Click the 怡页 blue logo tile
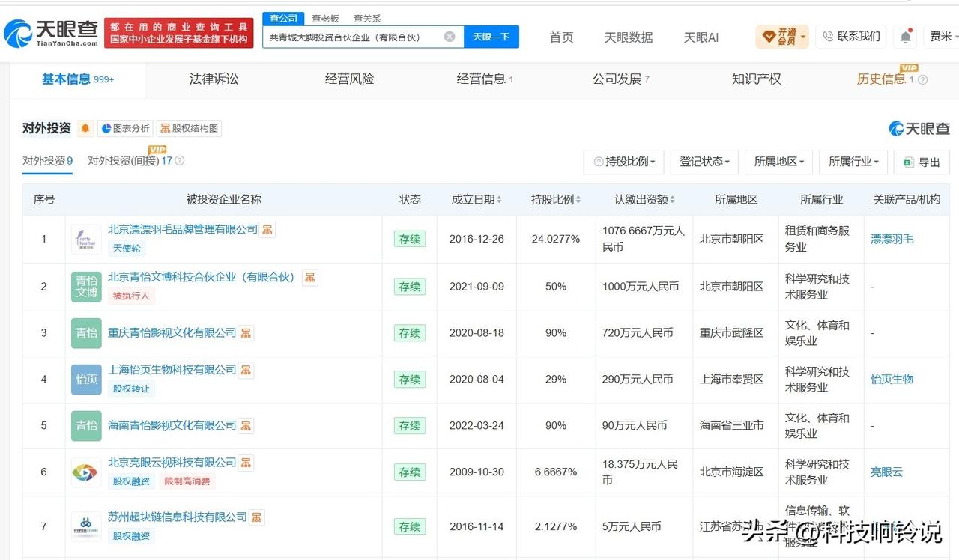959x560 pixels. point(86,379)
